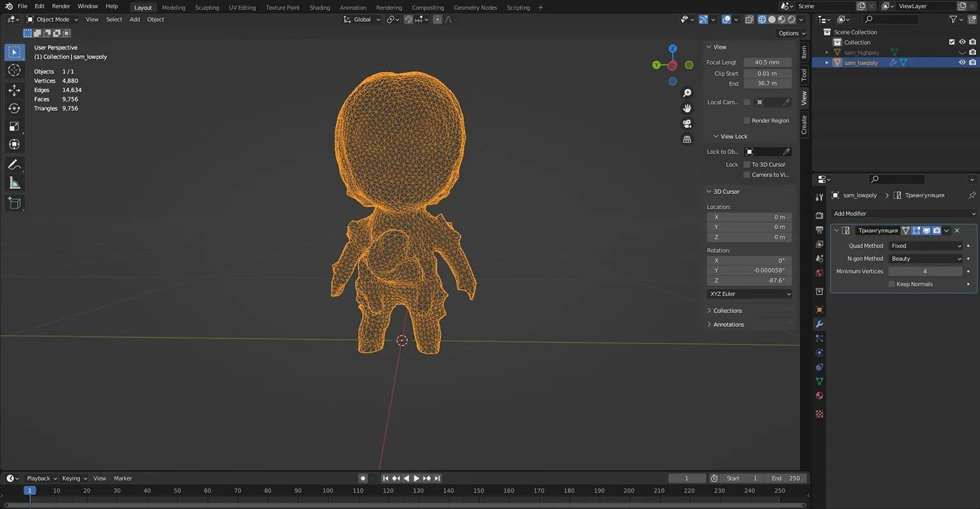Viewport: 980px width, 509px height.
Task: Switch to the Sculpting workspace tab
Action: click(207, 8)
